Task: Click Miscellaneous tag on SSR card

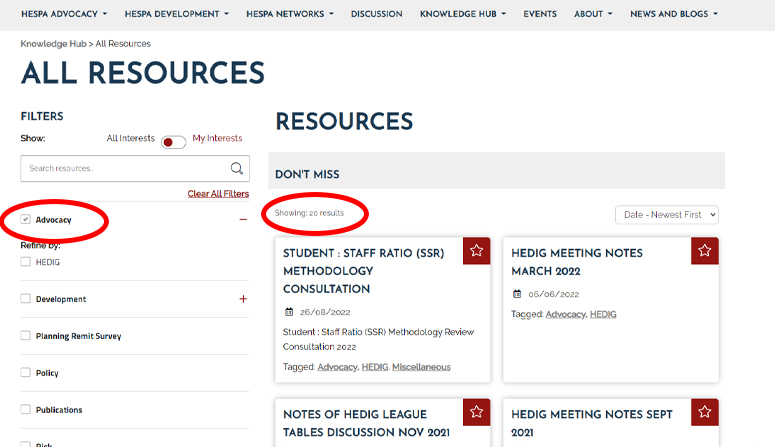Action: [421, 367]
